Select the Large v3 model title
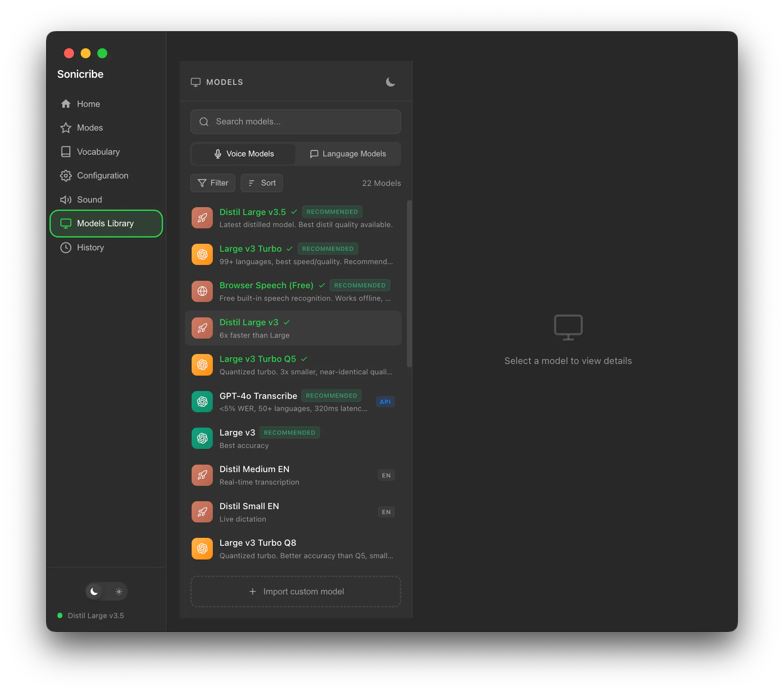Viewport: 784px width, 693px height. [x=237, y=433]
